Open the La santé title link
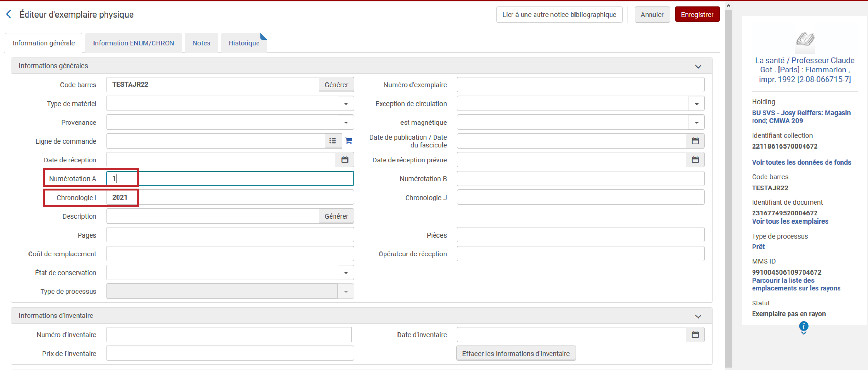The image size is (868, 370). click(x=804, y=70)
